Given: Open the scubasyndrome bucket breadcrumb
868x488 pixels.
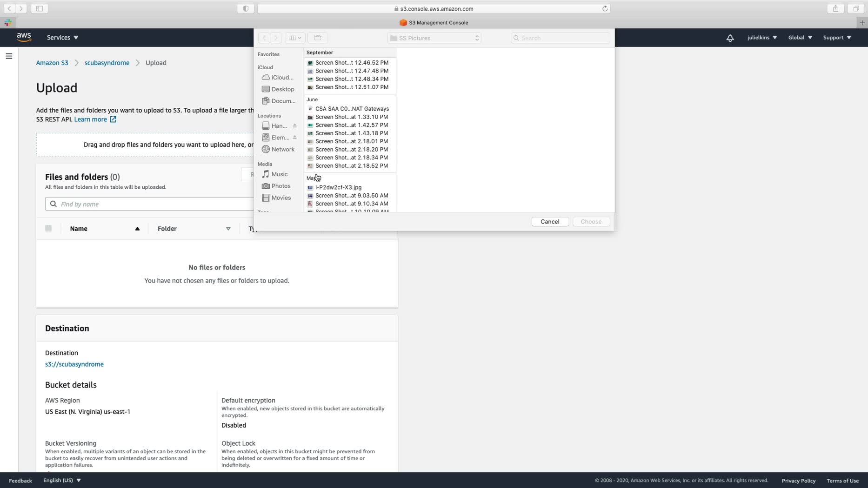Looking at the screenshot, I should [x=107, y=63].
